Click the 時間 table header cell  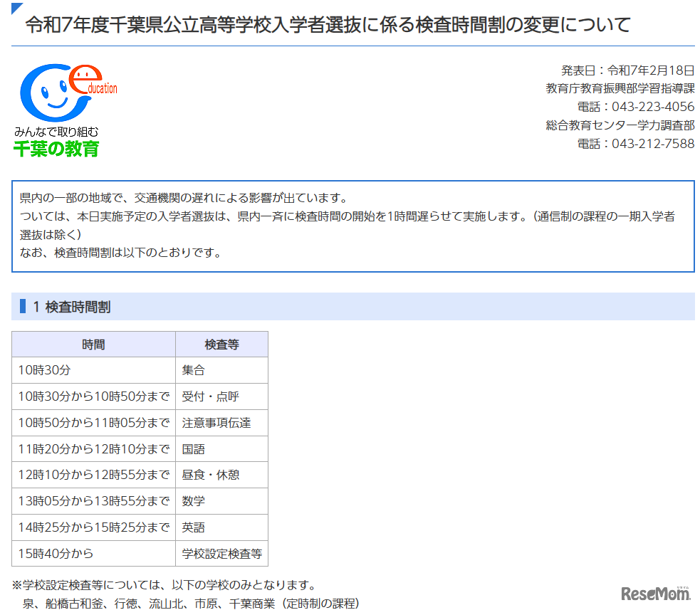pos(93,344)
